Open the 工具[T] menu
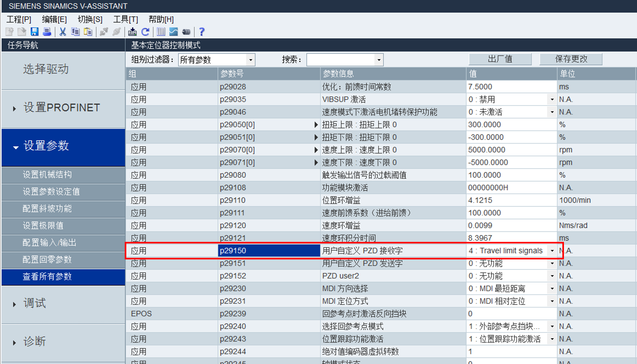Viewport: 637px width, 364px height. pyautogui.click(x=126, y=19)
